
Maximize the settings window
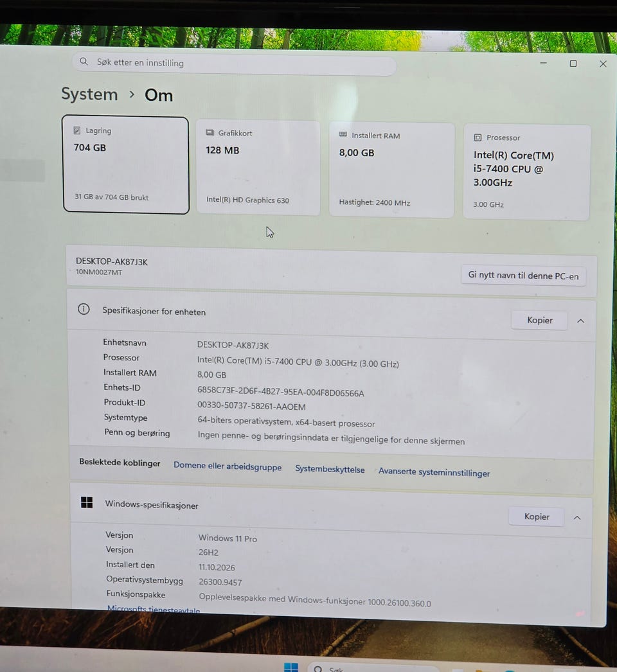click(573, 64)
